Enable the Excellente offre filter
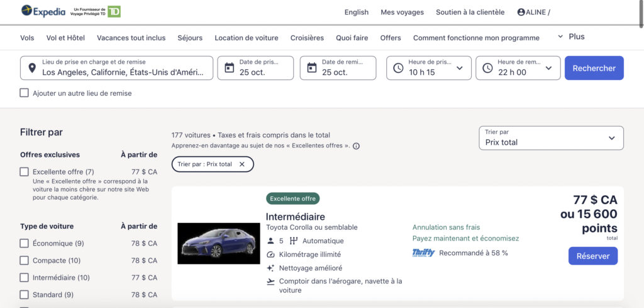 (25, 172)
